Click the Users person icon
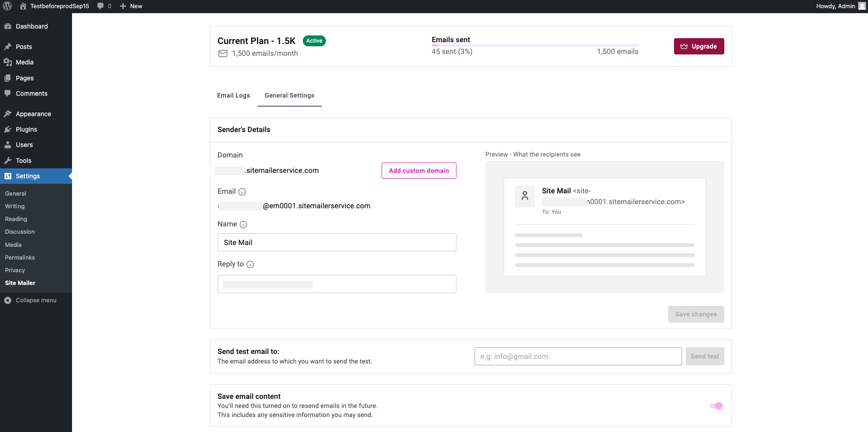The width and height of the screenshot is (868, 432). tap(8, 145)
